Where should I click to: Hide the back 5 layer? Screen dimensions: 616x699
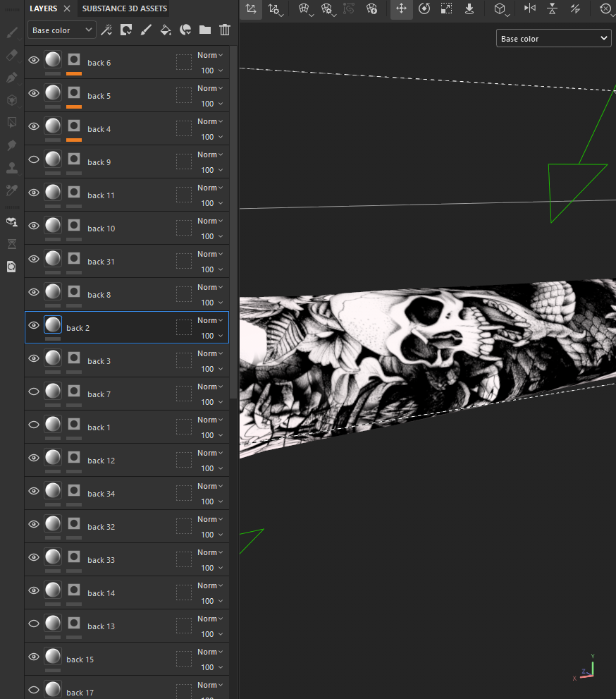(34, 93)
